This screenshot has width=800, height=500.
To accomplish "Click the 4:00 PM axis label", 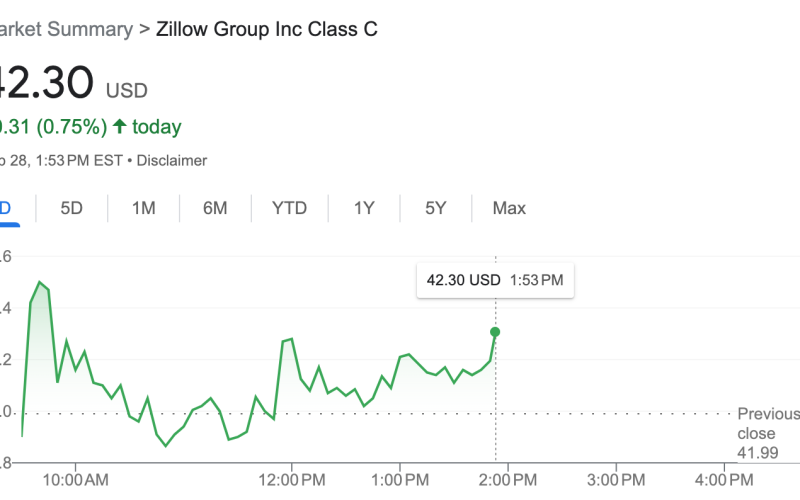I will pyautogui.click(x=723, y=479).
